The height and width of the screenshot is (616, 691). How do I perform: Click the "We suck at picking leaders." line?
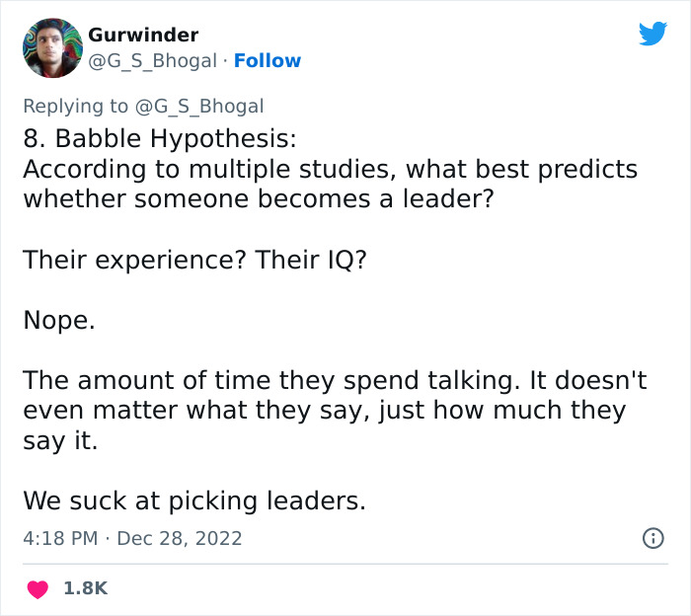coord(194,500)
